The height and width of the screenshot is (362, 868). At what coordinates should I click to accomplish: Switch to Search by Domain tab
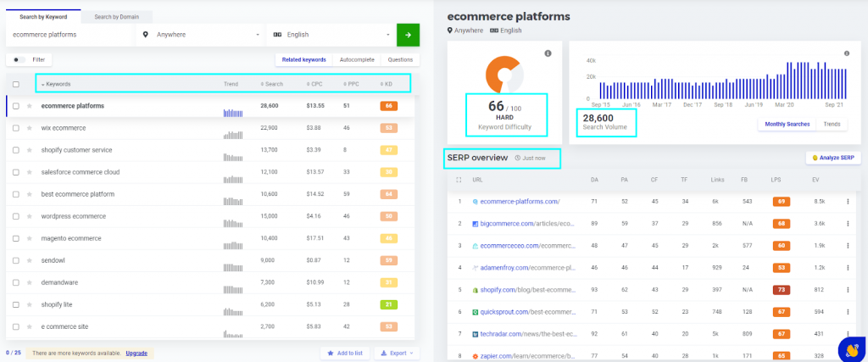coord(117,17)
